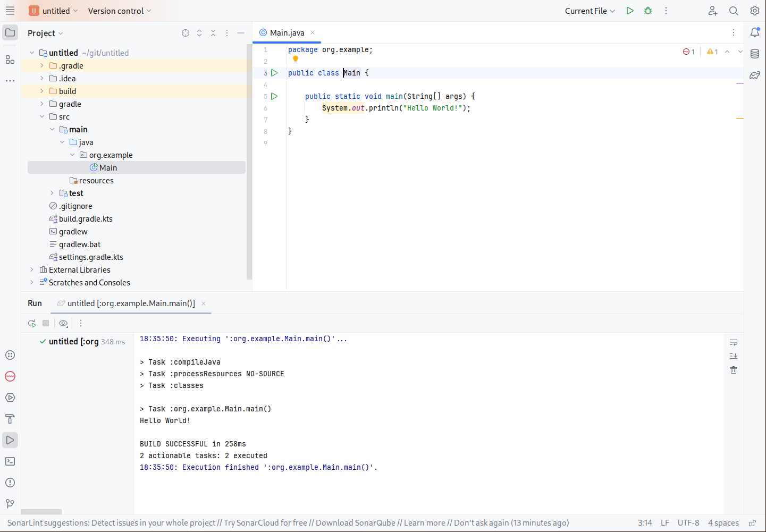Open the Current File run configuration dropdown

click(590, 11)
